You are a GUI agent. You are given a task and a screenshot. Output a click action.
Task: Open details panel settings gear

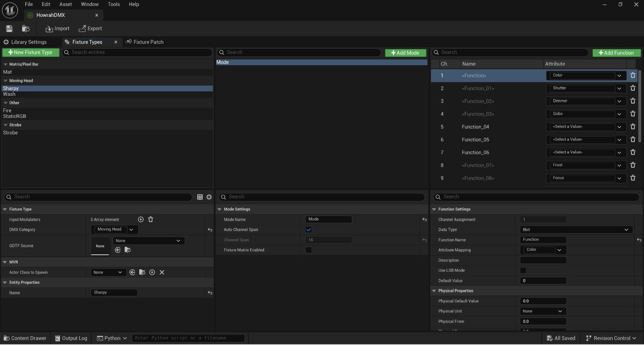[x=209, y=197]
